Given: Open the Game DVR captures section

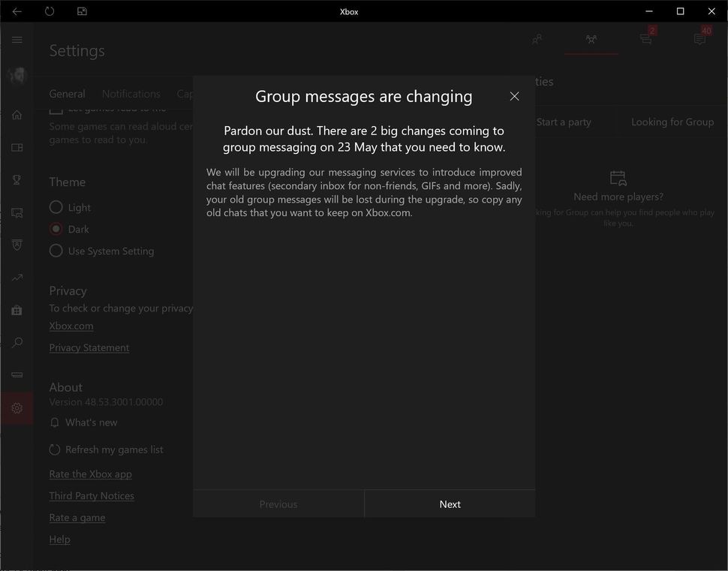Looking at the screenshot, I should pos(17,212).
